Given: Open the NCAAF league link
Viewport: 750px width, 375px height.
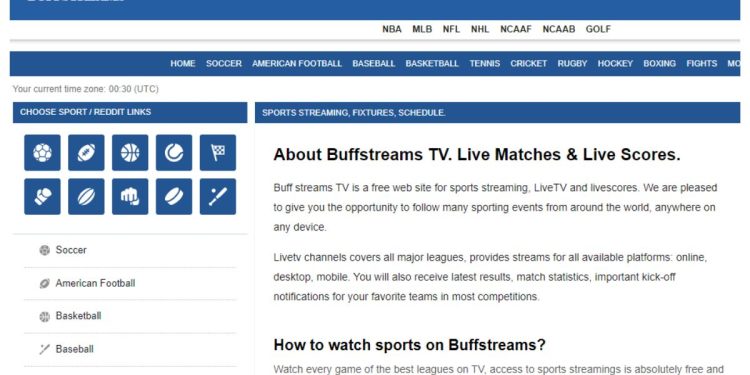Looking at the screenshot, I should [x=516, y=29].
